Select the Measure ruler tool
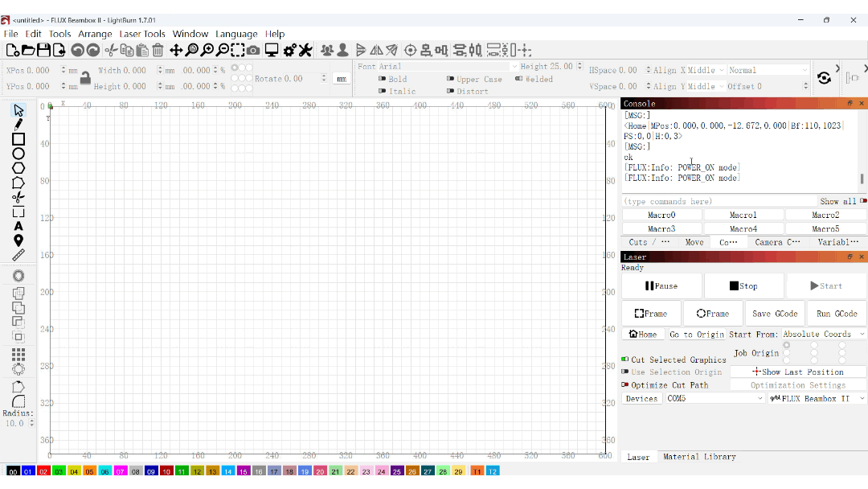 [18, 255]
